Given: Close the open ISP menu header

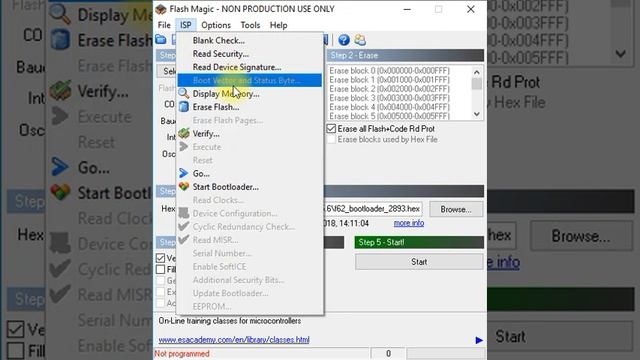Looking at the screenshot, I should coord(186,25).
